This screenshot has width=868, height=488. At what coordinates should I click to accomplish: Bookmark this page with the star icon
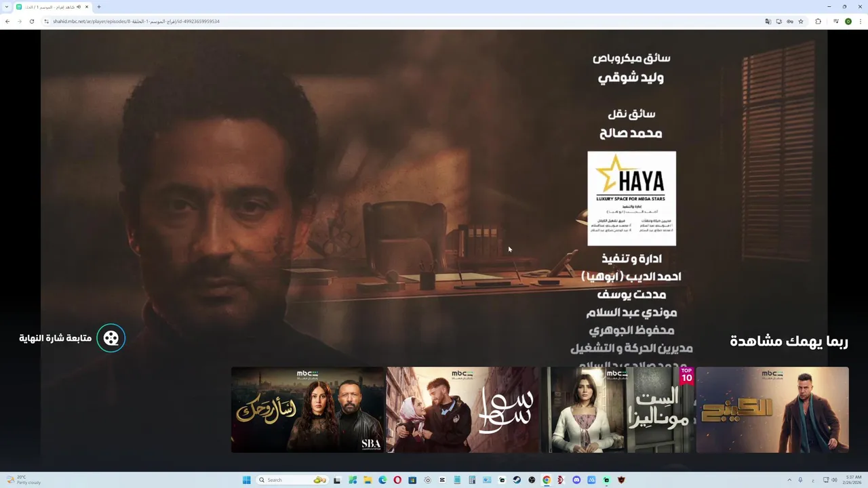(801, 21)
